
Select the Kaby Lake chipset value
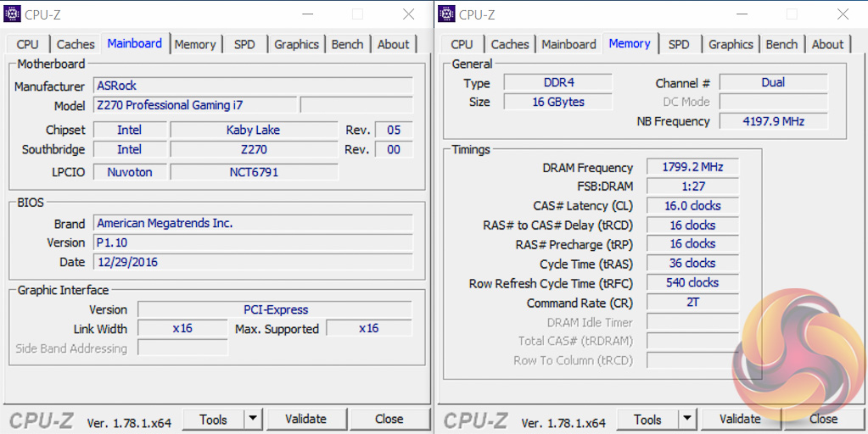click(x=254, y=131)
